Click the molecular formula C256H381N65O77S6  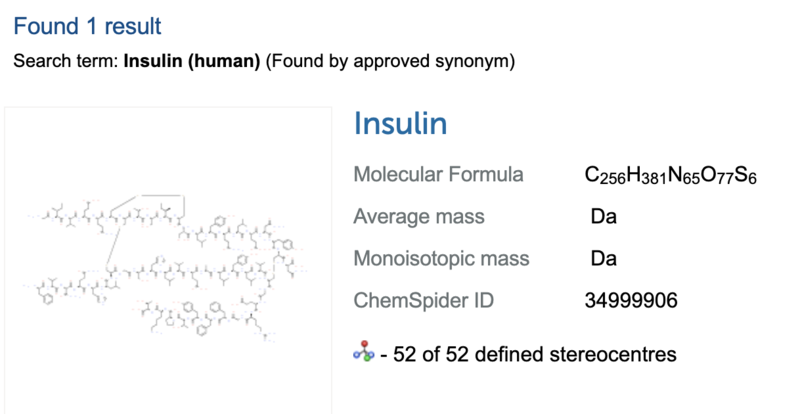[670, 175]
